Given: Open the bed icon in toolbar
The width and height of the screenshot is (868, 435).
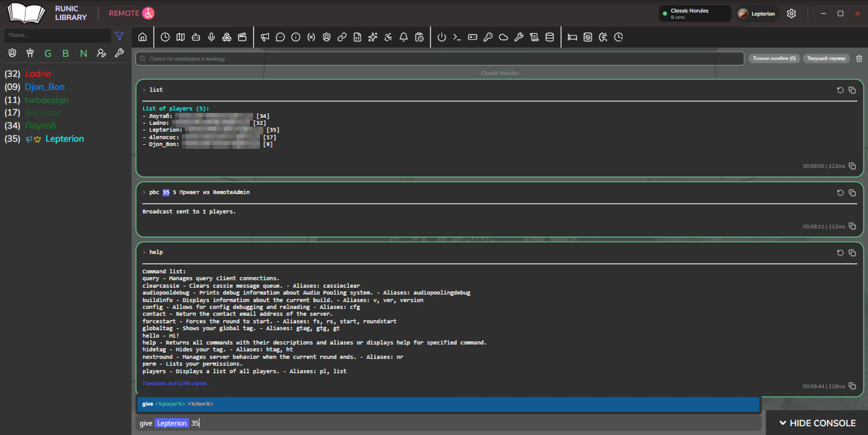Looking at the screenshot, I should click(x=572, y=37).
